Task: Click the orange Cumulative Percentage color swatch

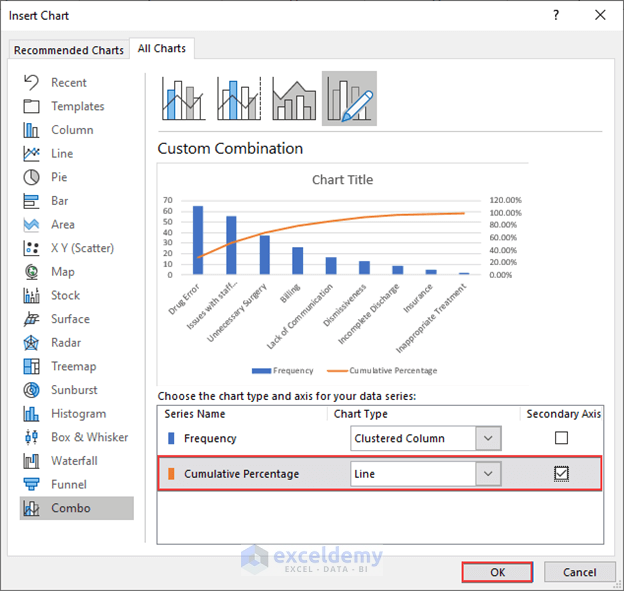Action: point(171,474)
